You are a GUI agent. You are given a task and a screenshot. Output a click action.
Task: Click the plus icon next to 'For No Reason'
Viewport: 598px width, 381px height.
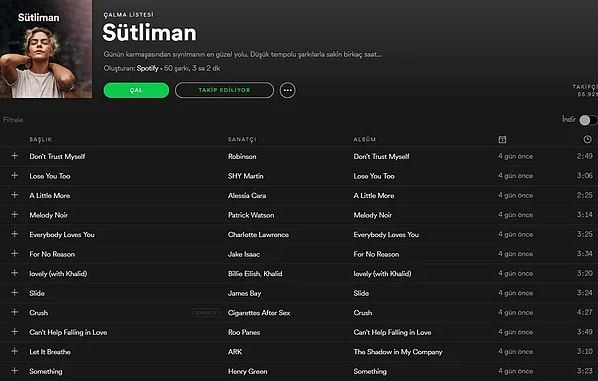[x=14, y=254]
